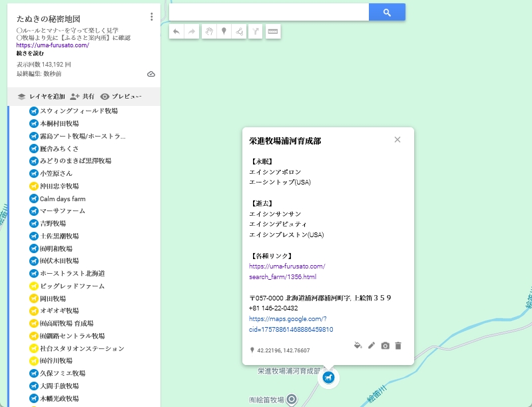Click inside the map search field

269,13
